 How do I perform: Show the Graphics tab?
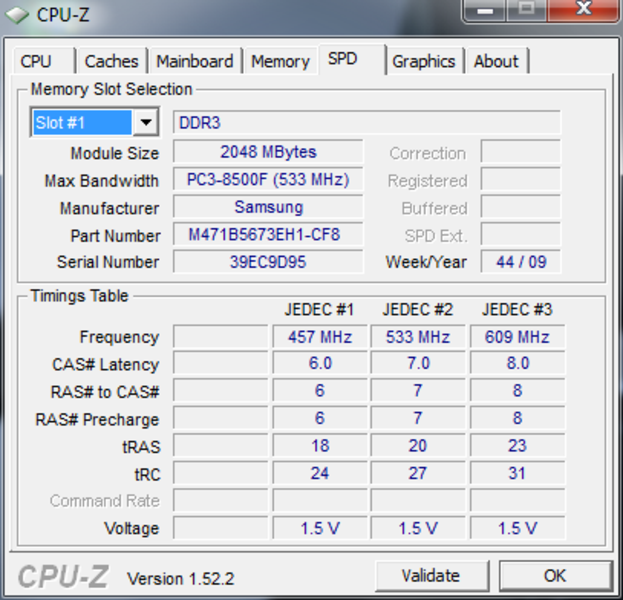pos(423,61)
